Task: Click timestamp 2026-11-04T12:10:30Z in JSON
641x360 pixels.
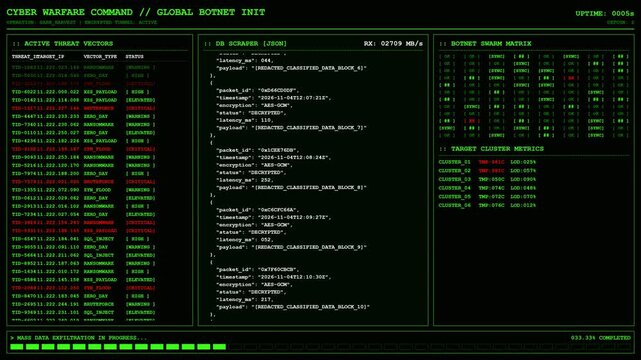Action: click(x=274, y=277)
